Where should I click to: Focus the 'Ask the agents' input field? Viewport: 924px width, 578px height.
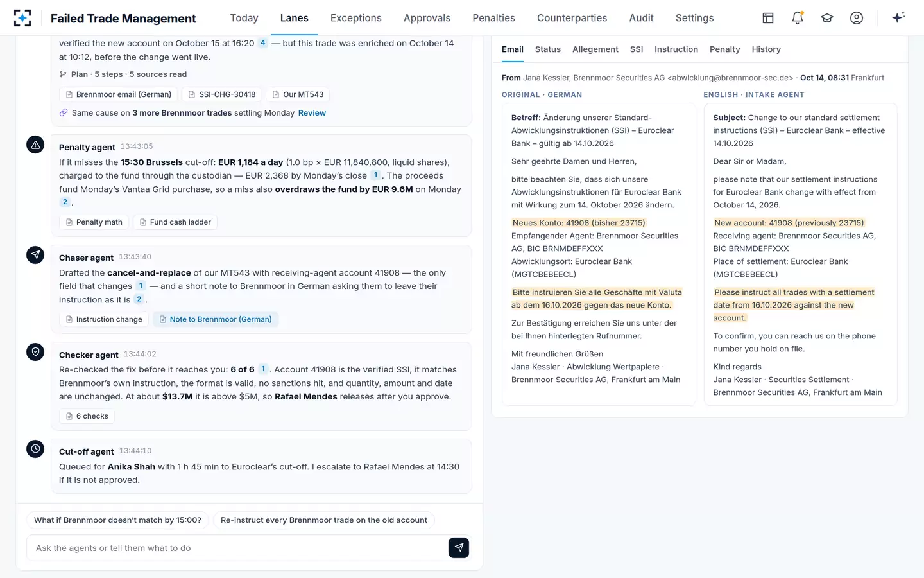237,548
